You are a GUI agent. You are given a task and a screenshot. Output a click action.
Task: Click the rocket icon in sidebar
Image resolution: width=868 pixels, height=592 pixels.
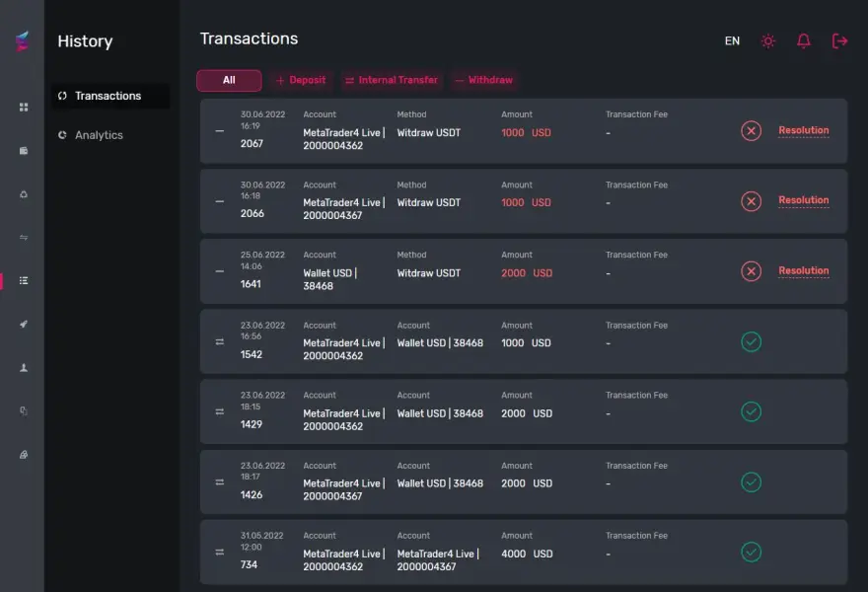(24, 324)
